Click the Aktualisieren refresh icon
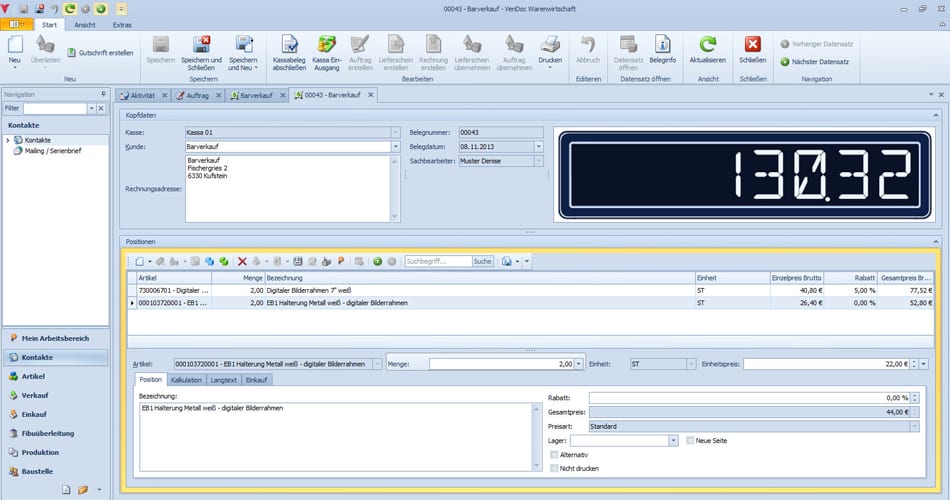 pos(708,45)
